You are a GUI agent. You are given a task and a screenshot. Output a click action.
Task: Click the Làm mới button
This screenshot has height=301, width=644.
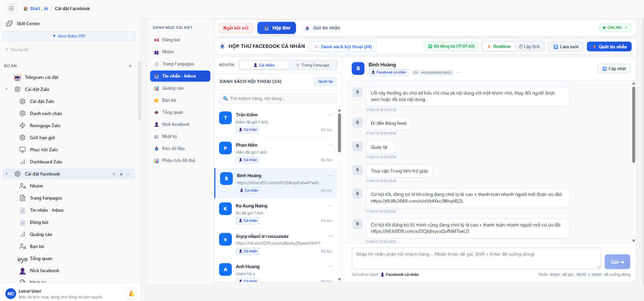pyautogui.click(x=566, y=47)
